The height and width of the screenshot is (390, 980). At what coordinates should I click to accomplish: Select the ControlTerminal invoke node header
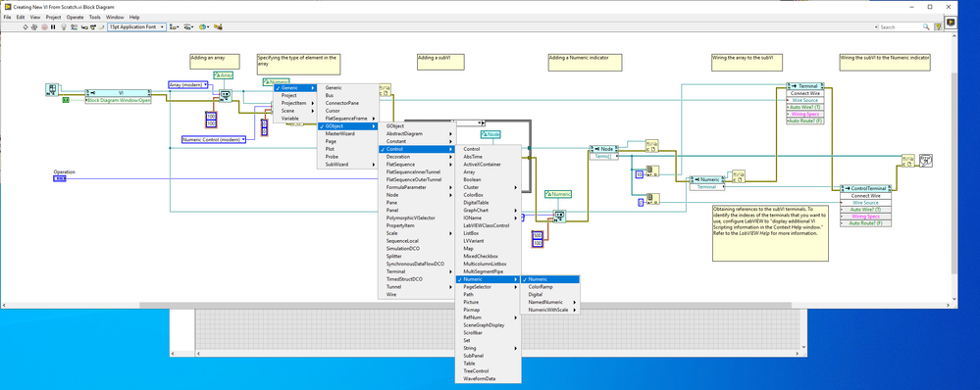(x=865, y=188)
